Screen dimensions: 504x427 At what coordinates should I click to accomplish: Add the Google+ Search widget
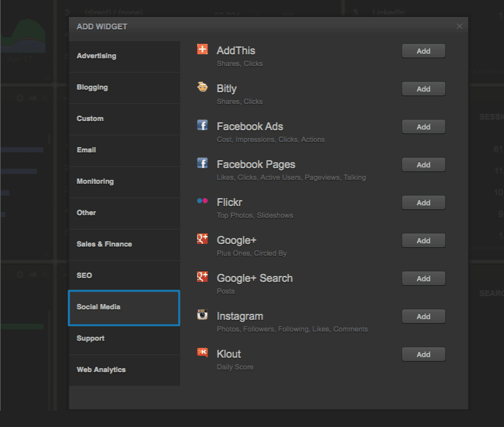[x=423, y=279]
